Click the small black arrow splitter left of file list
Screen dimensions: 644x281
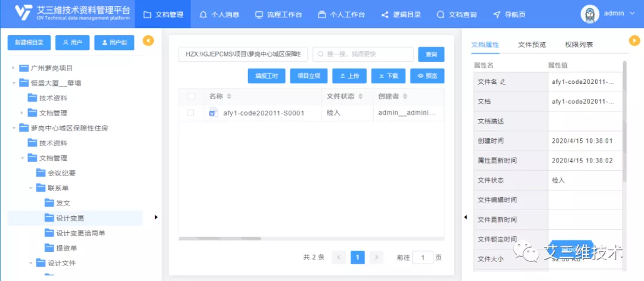(156, 217)
